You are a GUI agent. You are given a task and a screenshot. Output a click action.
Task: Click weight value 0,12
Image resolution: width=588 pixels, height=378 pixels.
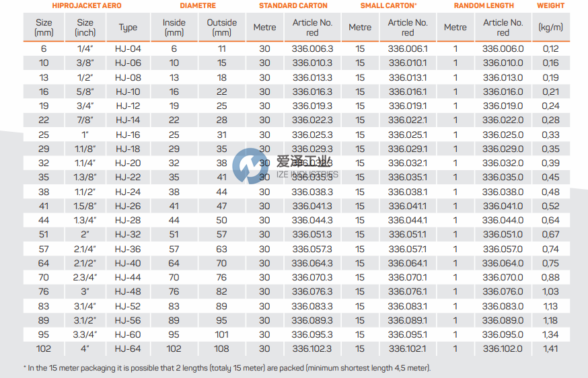550,49
